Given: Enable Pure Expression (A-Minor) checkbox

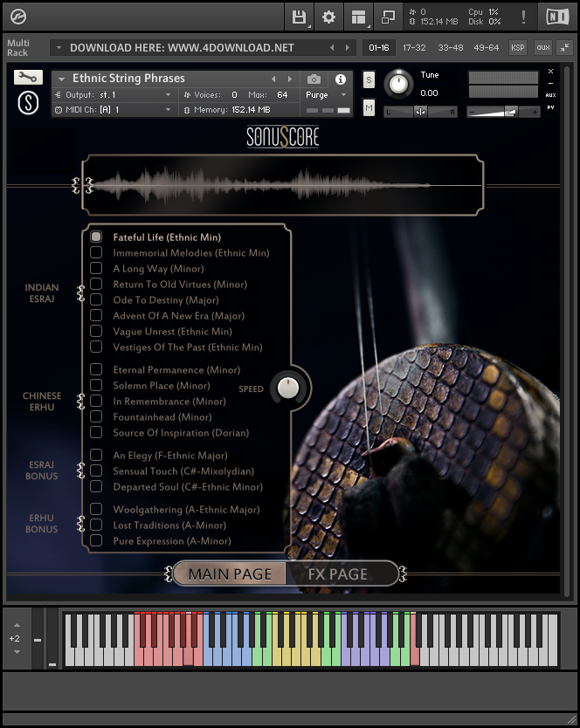Looking at the screenshot, I should point(96,540).
